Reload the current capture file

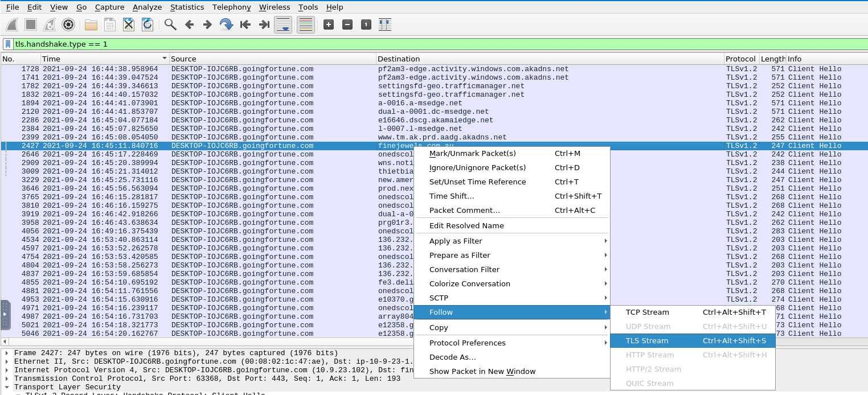148,24
